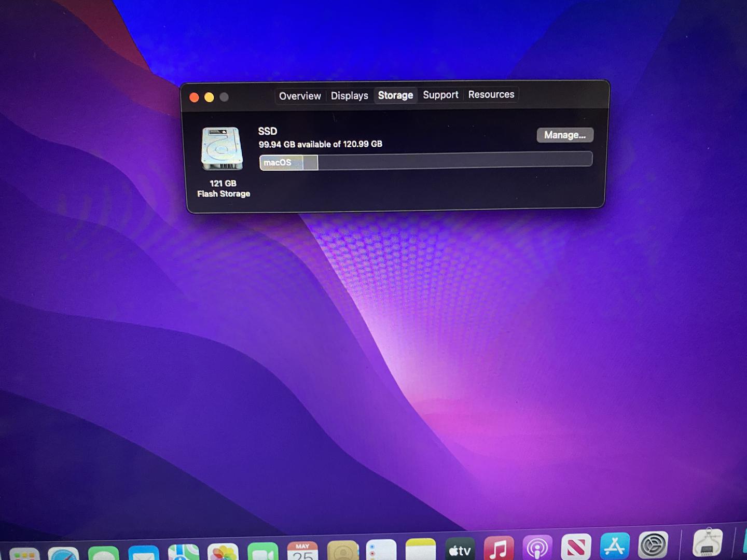Click the Manage... storage button
This screenshot has height=560, width=747.
(x=565, y=135)
